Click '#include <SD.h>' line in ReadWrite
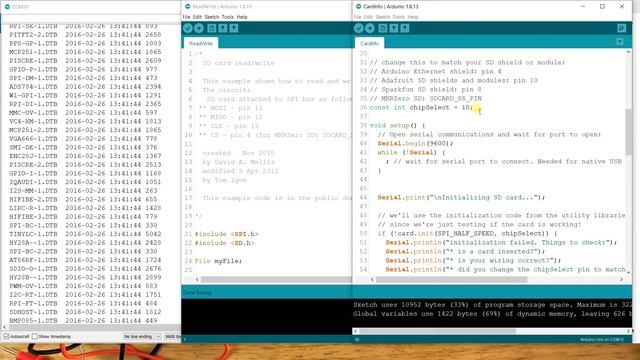Screen dimensions: 640x360 coord(224,243)
